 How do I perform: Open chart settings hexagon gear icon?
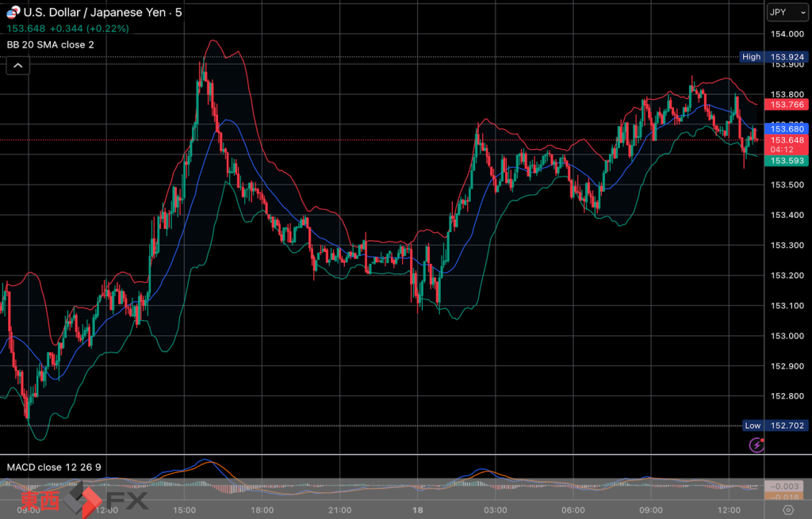[x=787, y=509]
